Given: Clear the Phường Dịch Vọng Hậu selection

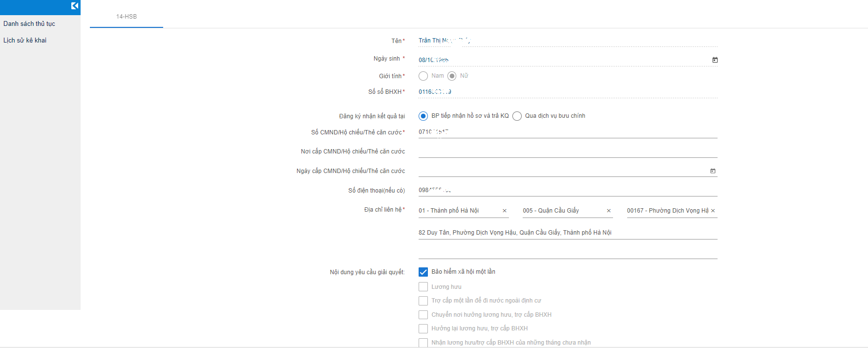Looking at the screenshot, I should (713, 211).
